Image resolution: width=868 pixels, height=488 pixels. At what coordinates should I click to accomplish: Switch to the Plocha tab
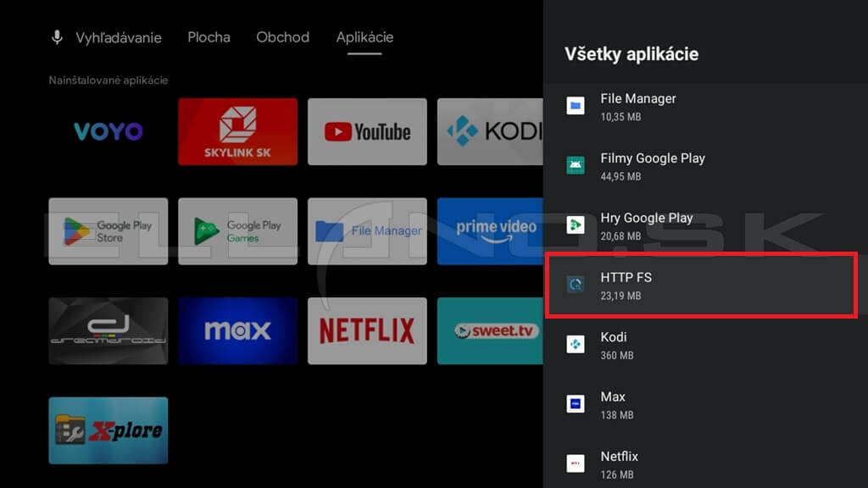point(209,37)
